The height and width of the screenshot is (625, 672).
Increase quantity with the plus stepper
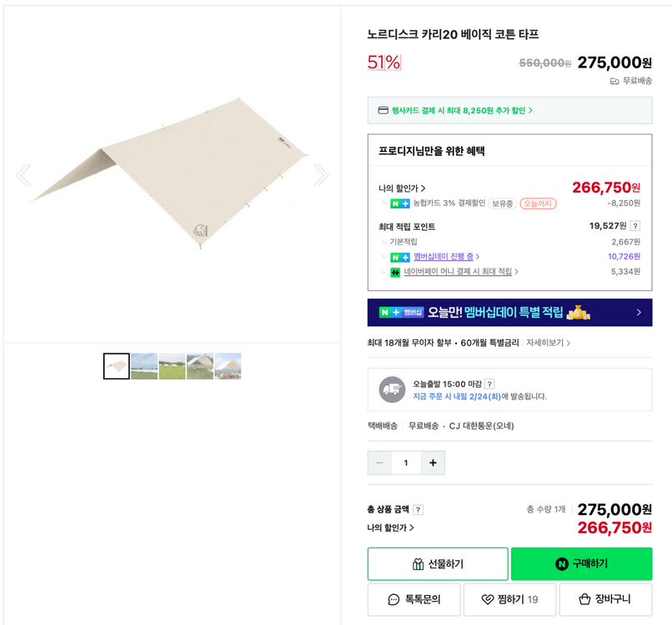pos(433,462)
